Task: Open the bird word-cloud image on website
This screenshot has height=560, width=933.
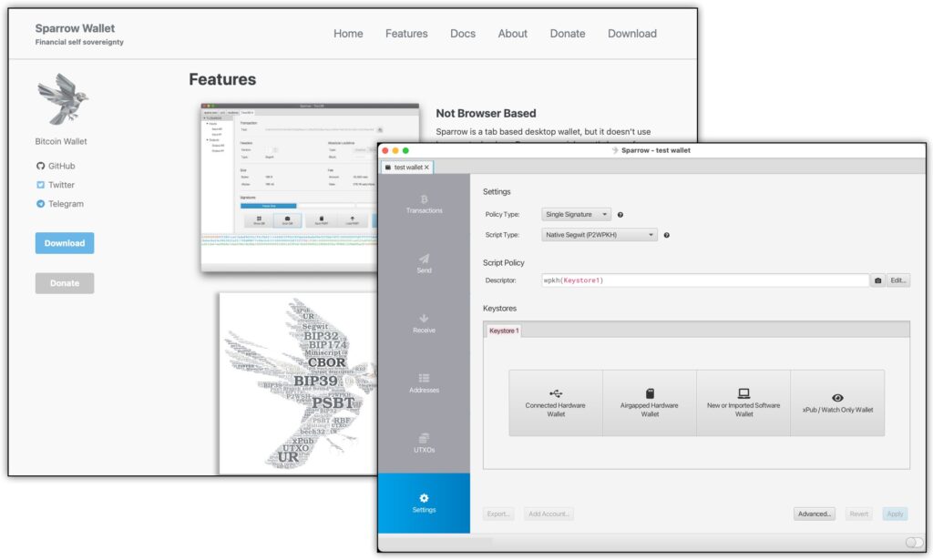Action: point(298,383)
